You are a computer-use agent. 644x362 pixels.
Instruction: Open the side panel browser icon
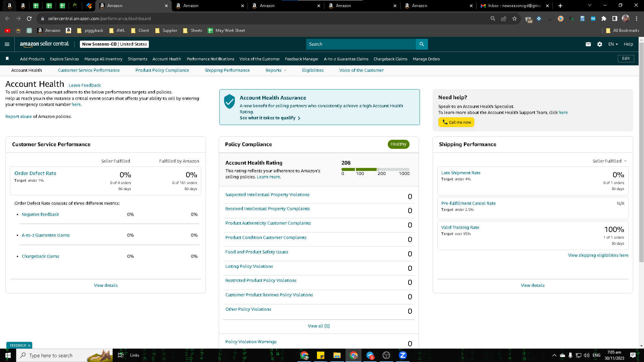pyautogui.click(x=614, y=18)
